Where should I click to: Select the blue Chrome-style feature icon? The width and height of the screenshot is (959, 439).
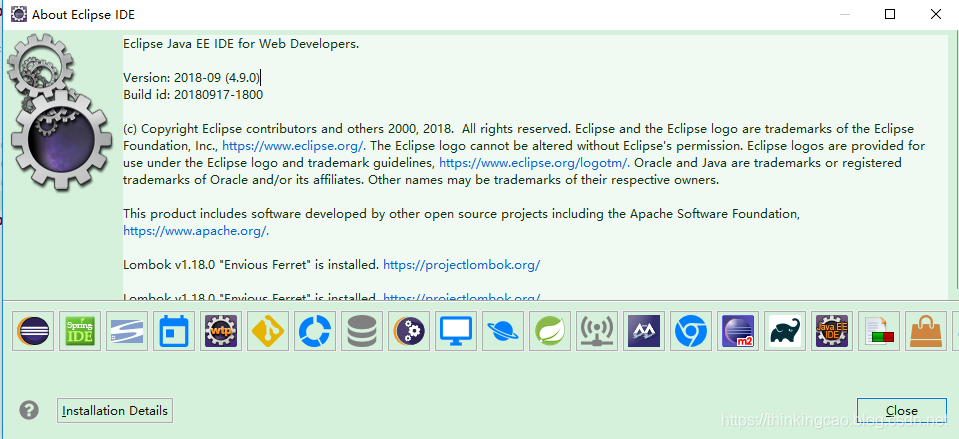click(691, 331)
